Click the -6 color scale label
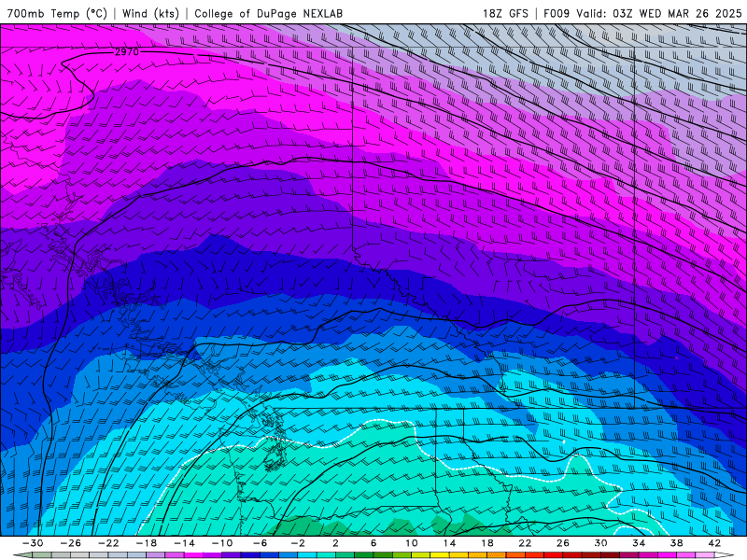The width and height of the screenshot is (747, 560). click(x=260, y=543)
